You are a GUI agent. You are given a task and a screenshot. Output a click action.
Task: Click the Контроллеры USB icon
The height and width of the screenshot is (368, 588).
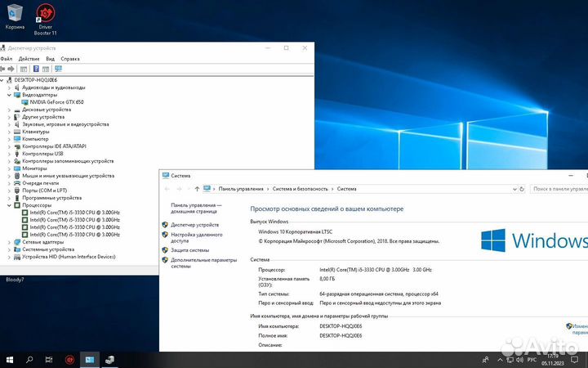tap(17, 154)
